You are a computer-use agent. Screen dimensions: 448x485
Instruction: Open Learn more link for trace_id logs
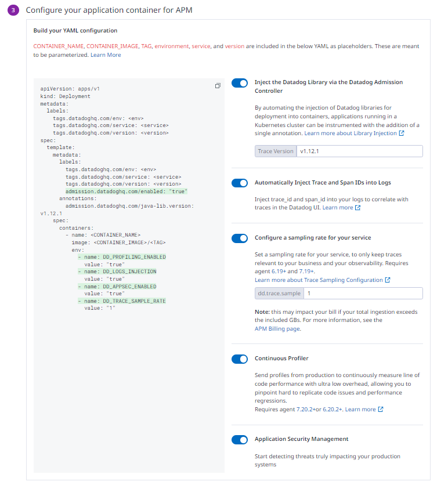click(x=338, y=208)
